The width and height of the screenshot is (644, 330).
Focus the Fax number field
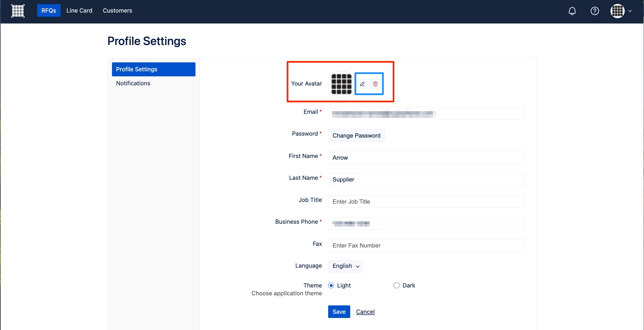tap(426, 246)
